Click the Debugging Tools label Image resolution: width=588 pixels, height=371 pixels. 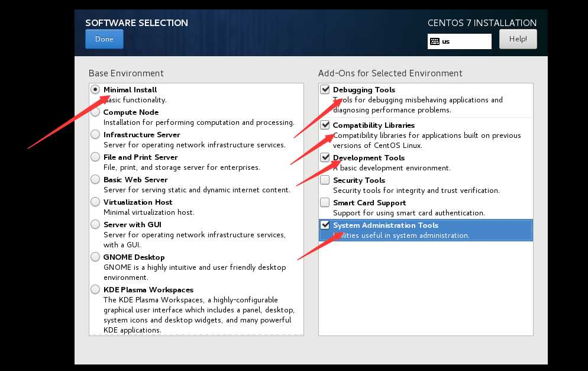pos(364,90)
